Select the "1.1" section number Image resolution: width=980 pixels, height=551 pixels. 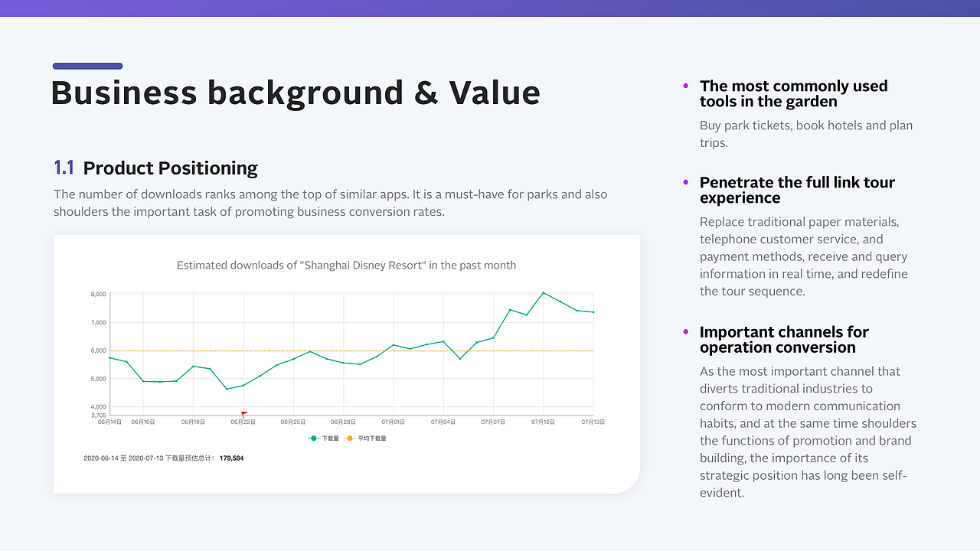[64, 168]
